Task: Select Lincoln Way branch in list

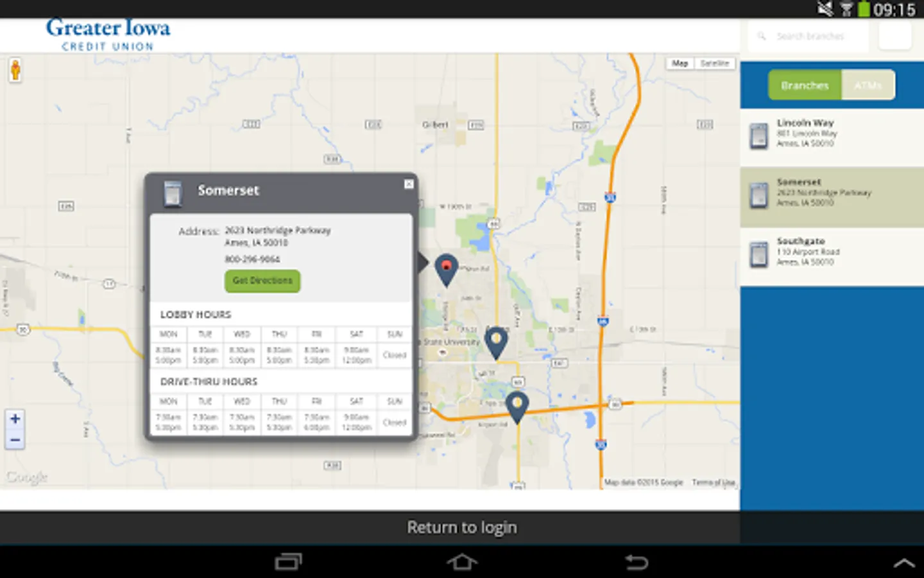Action: tap(832, 138)
